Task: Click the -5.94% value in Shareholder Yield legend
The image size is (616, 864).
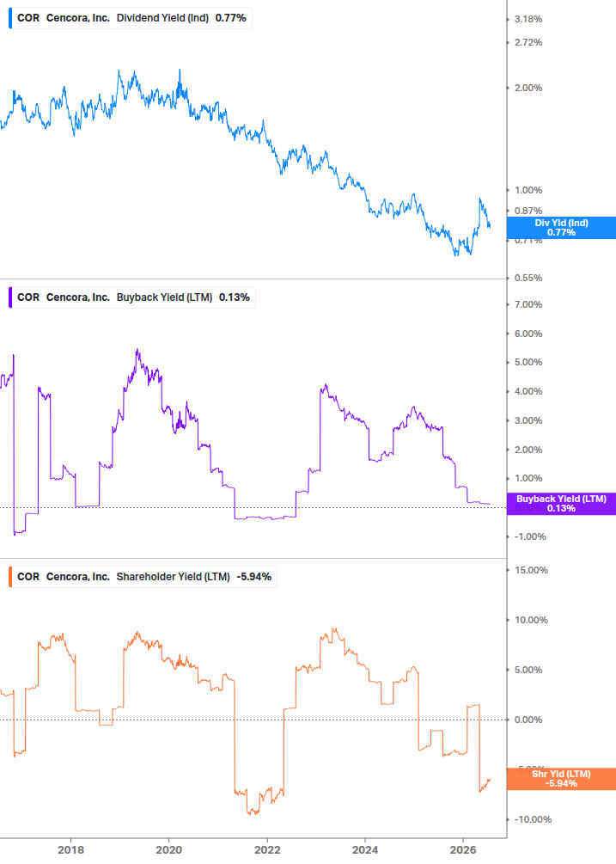Action: coord(253,577)
